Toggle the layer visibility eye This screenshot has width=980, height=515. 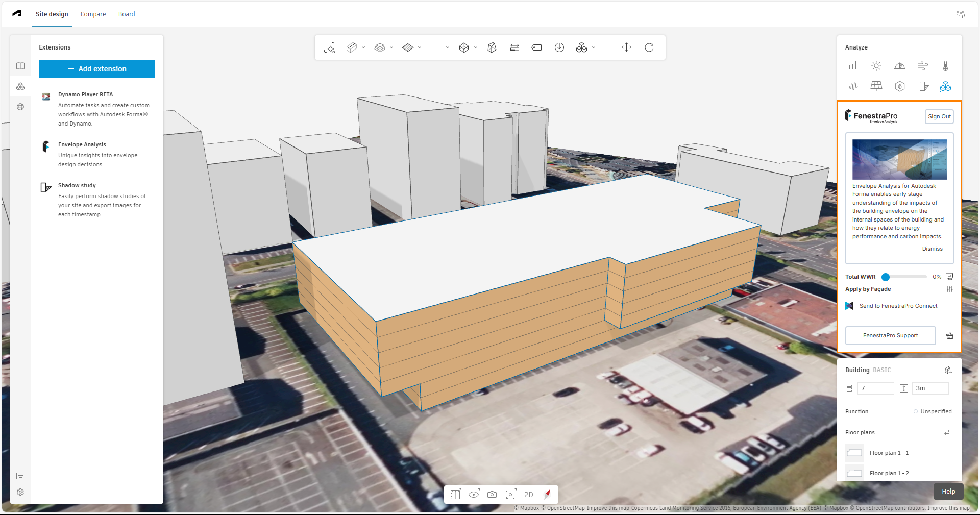click(x=474, y=494)
